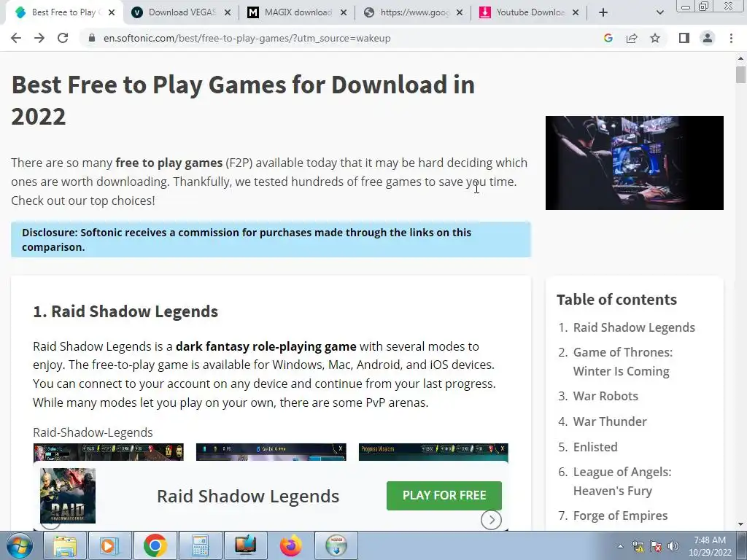
Task: Open the browser side panel
Action: tap(684, 38)
